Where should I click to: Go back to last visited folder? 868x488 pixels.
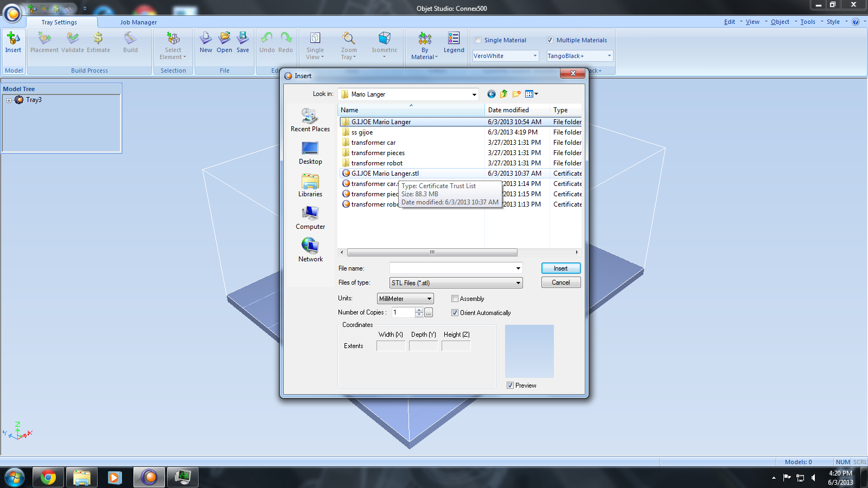pyautogui.click(x=492, y=94)
